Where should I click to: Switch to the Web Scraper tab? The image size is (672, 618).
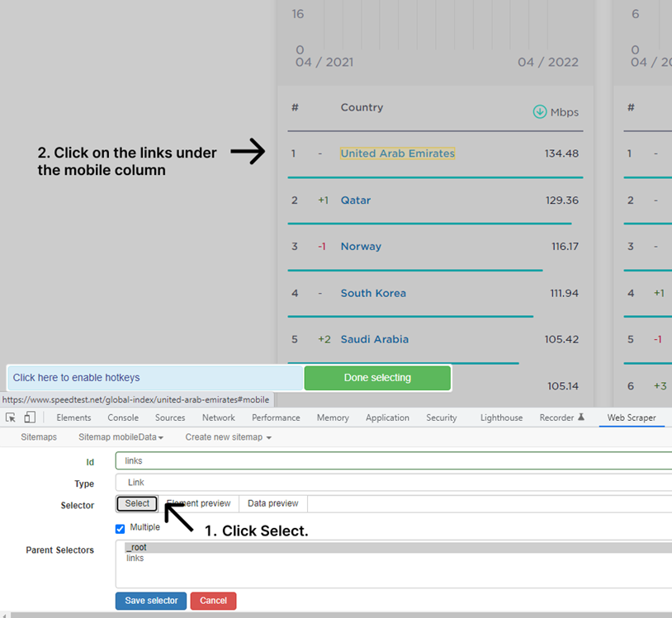632,418
